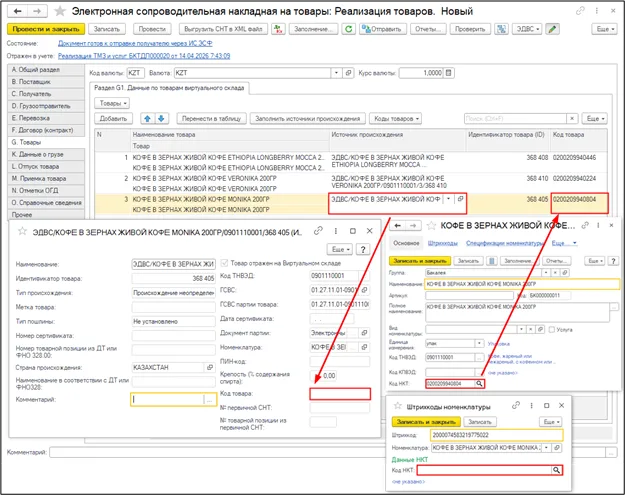
Task: Click the back arrow in main document header
Action: pyautogui.click(x=18, y=11)
